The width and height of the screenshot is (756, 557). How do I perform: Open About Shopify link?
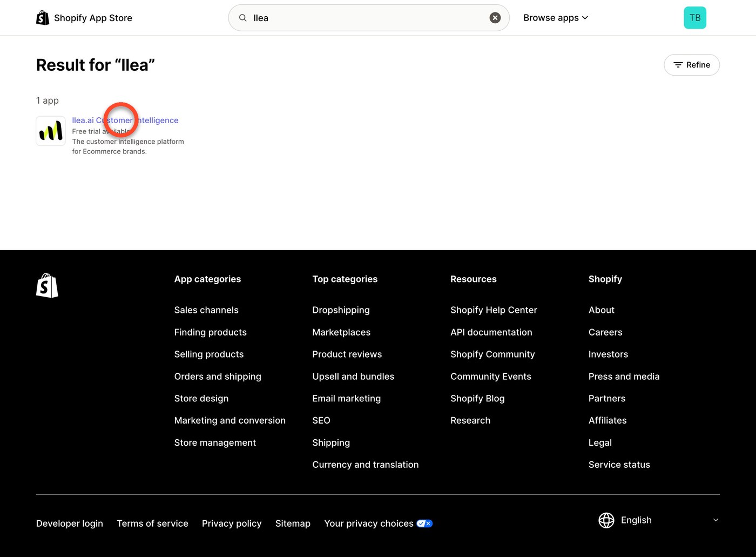602,310
